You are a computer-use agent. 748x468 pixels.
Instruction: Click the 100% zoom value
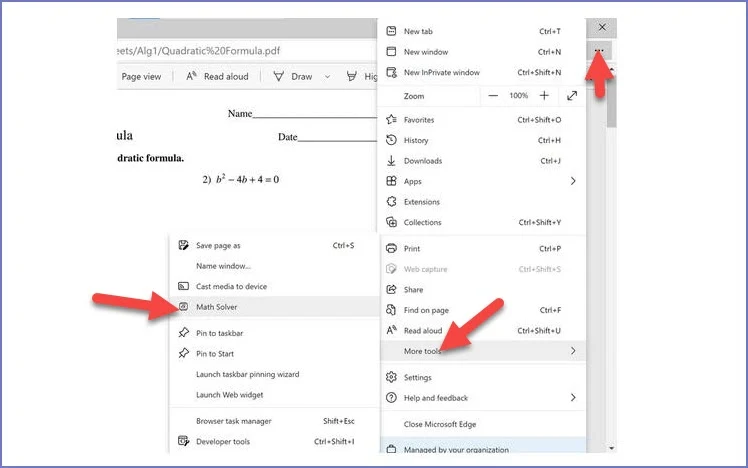coord(519,95)
